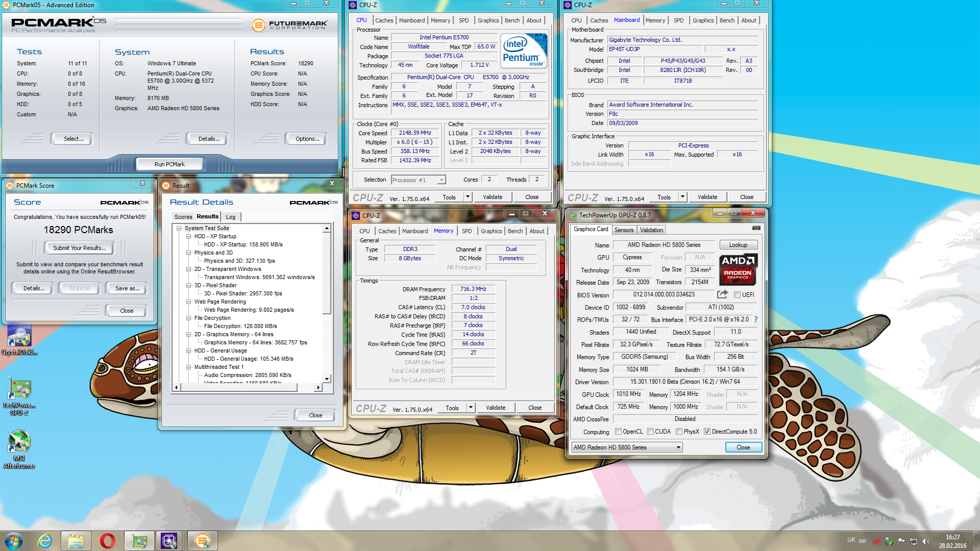Click the UK language indicator
Viewport: 980px width, 551px height.
tap(851, 540)
